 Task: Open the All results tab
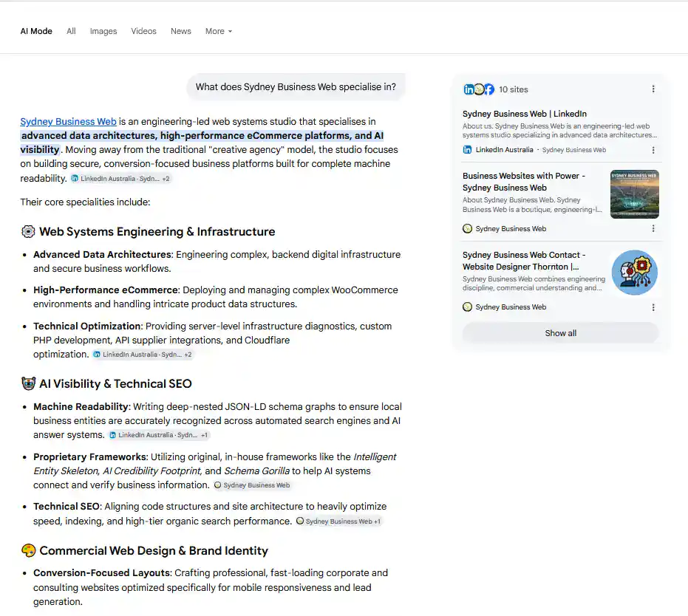pyautogui.click(x=71, y=31)
